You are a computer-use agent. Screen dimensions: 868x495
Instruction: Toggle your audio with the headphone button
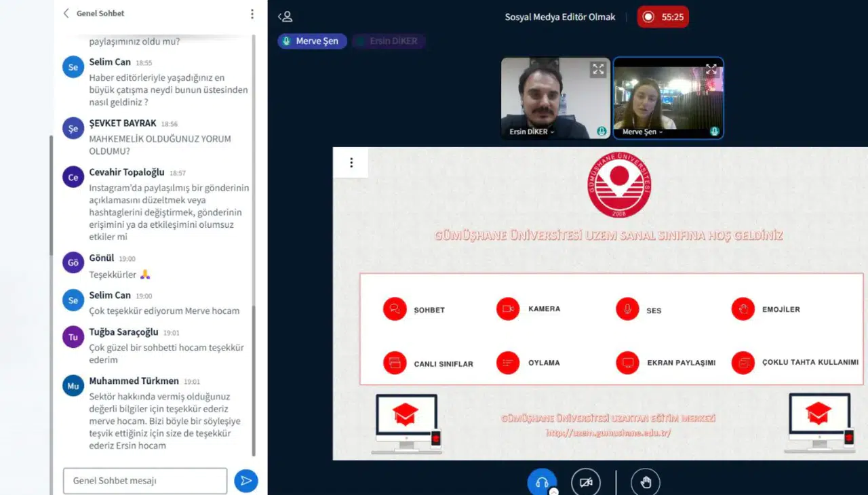click(x=541, y=482)
